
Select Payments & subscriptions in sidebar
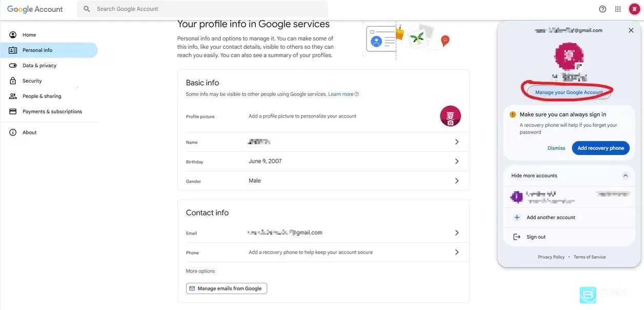coord(52,112)
